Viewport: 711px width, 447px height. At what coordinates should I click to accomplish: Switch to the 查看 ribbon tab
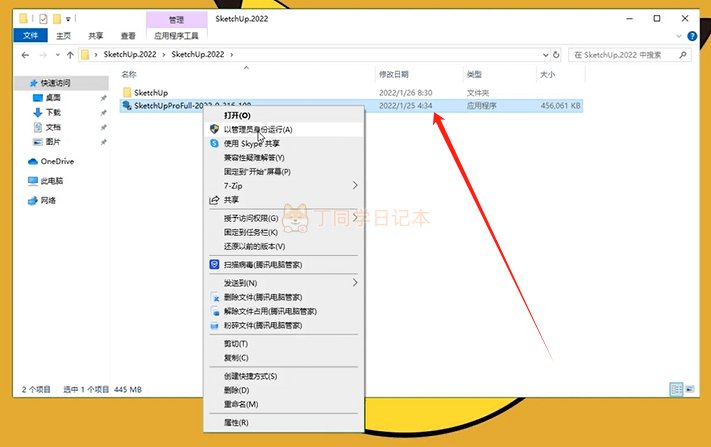click(x=128, y=35)
